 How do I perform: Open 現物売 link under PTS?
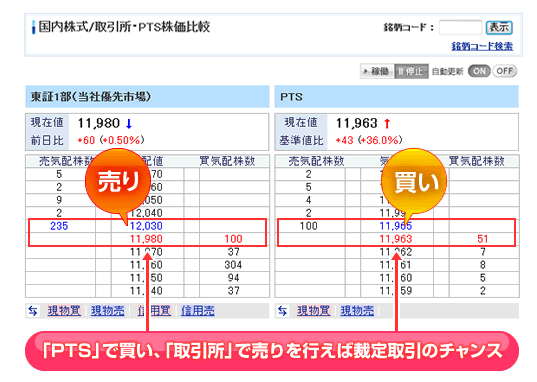click(x=357, y=311)
